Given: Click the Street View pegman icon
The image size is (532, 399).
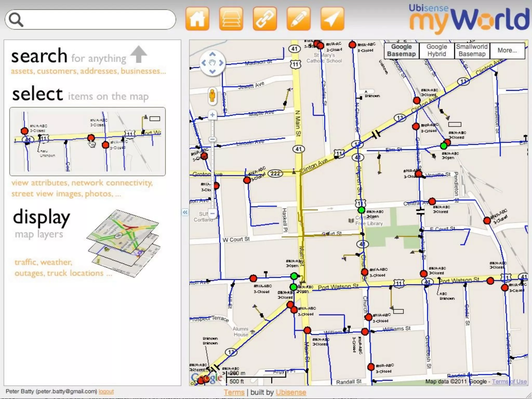Looking at the screenshot, I should point(212,96).
